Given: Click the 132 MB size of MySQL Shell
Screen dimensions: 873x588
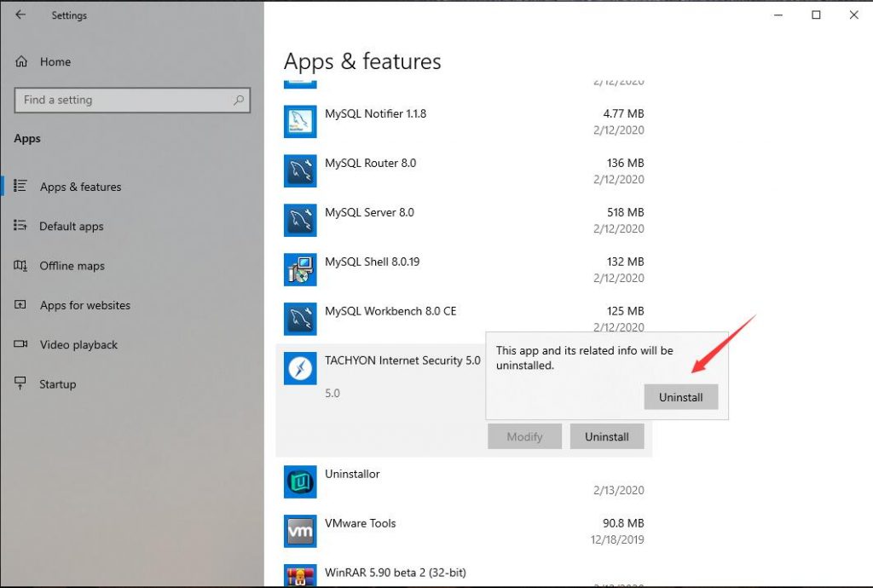Looking at the screenshot, I should [x=626, y=262].
